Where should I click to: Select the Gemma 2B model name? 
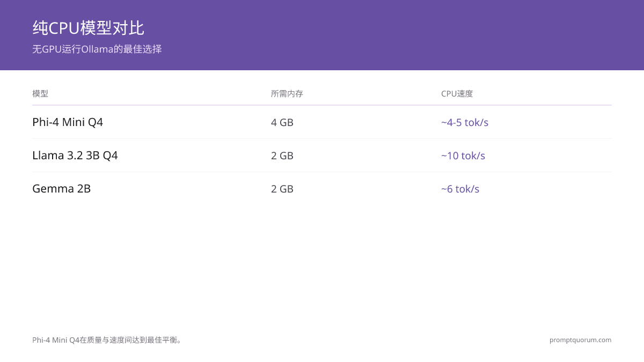tap(62, 189)
